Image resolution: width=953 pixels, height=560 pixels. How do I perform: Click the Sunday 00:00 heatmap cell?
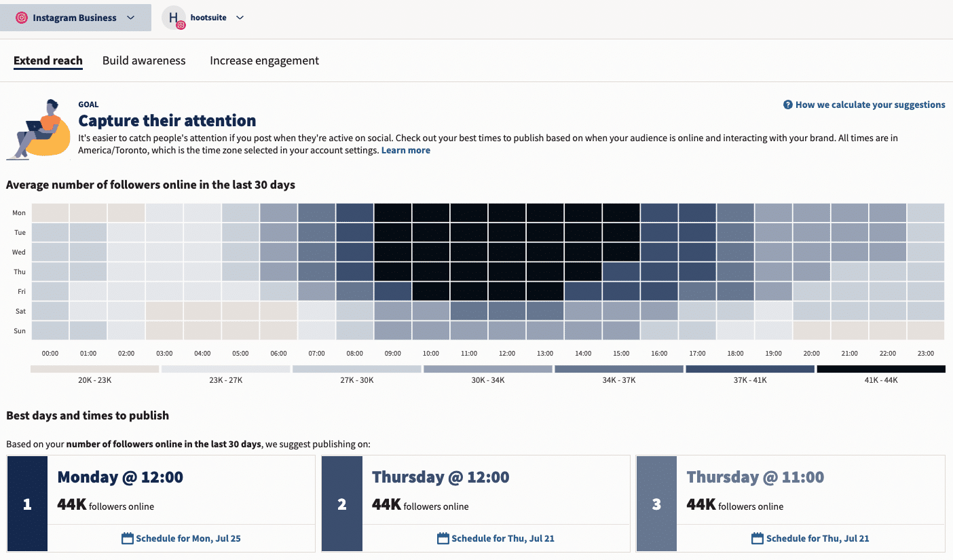pos(50,331)
